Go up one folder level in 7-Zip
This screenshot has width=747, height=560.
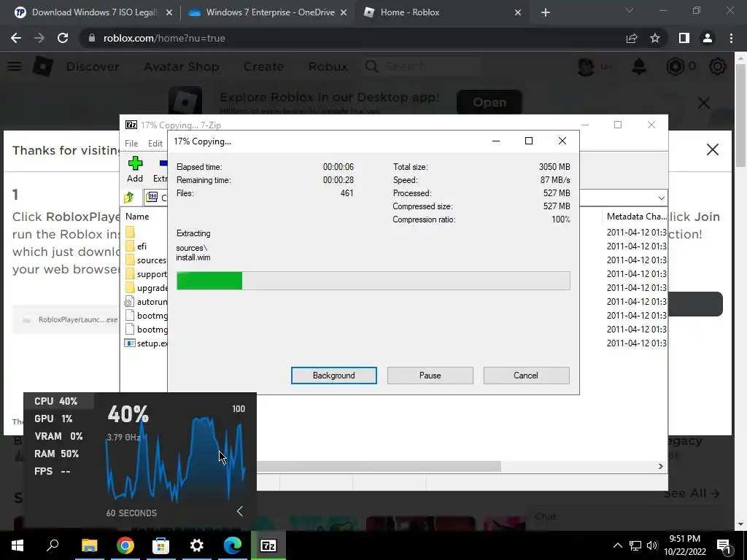click(129, 197)
